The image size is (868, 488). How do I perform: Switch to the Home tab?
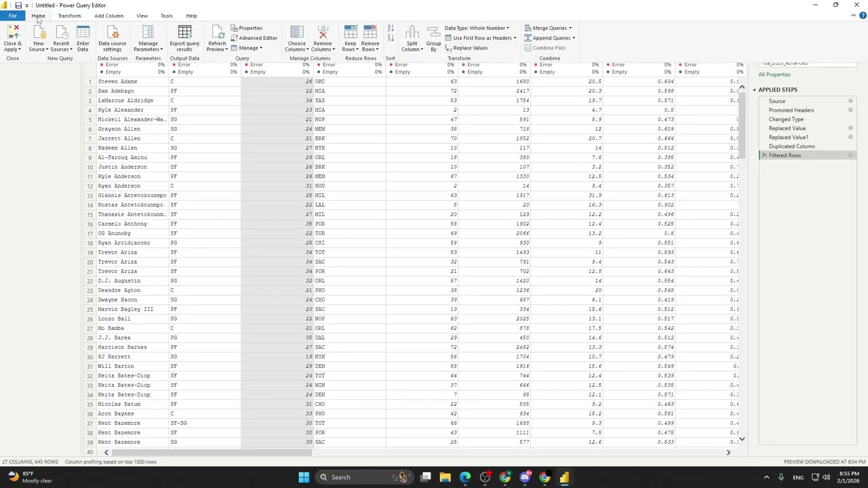click(38, 16)
